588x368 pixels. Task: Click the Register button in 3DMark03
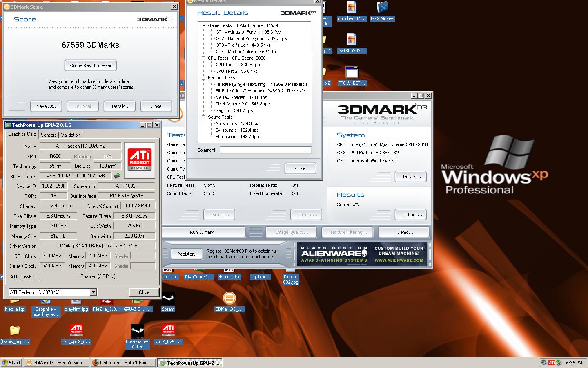[x=187, y=254]
